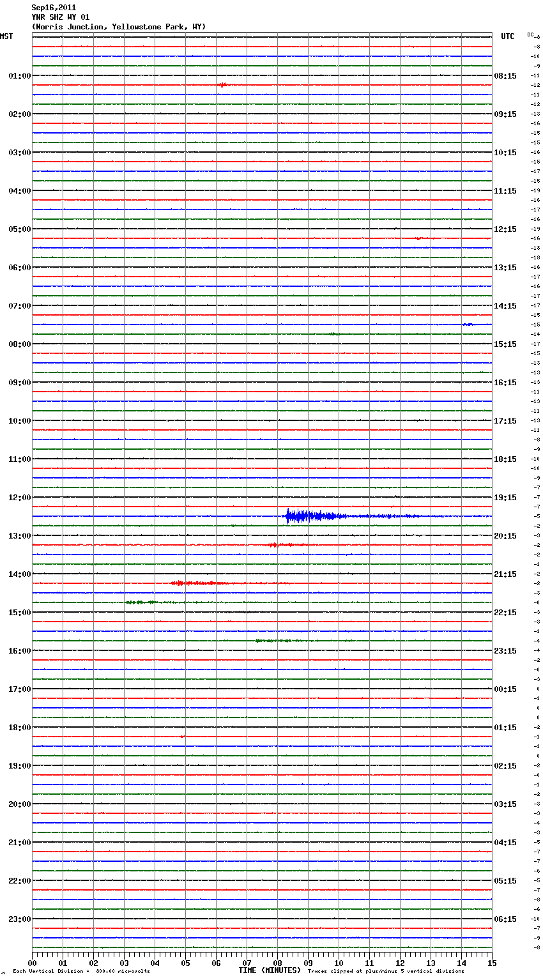Click the 16:15 UTC time label
The image size is (543, 980).
click(x=505, y=382)
